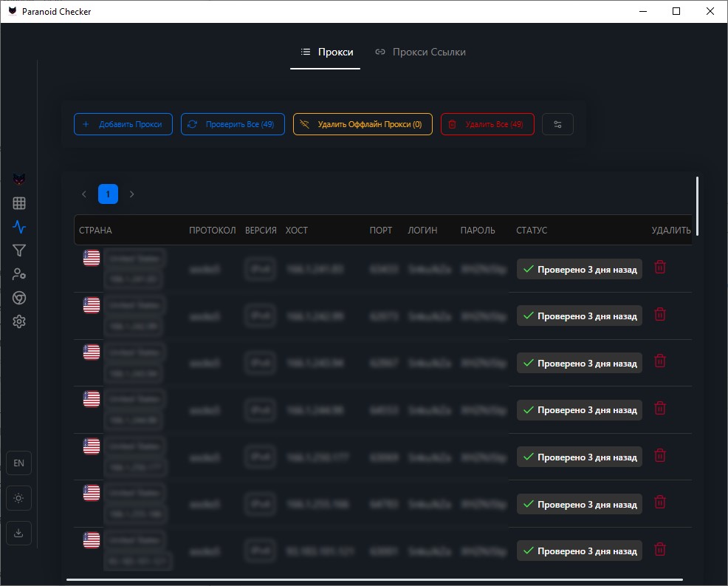Open the user settings icon in sidebar
The height and width of the screenshot is (586, 728).
tap(19, 274)
